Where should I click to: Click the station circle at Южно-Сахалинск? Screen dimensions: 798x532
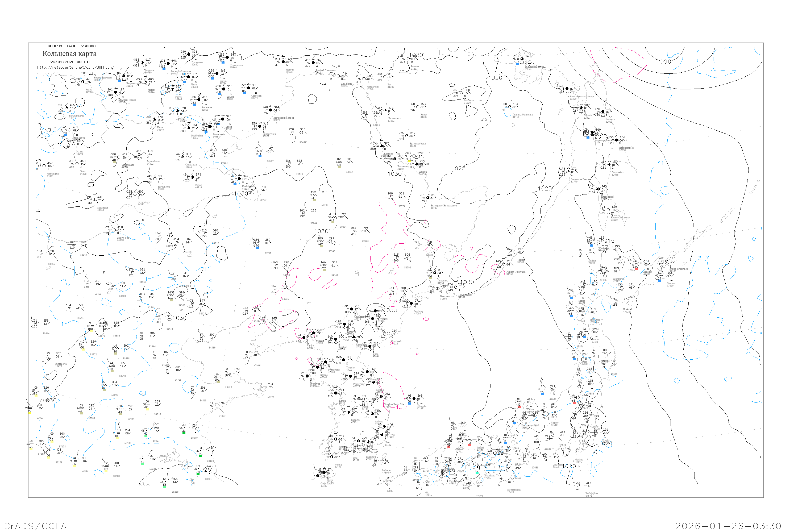pyautogui.click(x=608, y=210)
